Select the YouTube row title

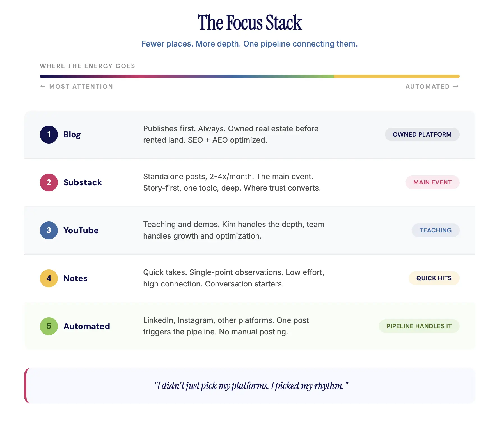click(81, 230)
